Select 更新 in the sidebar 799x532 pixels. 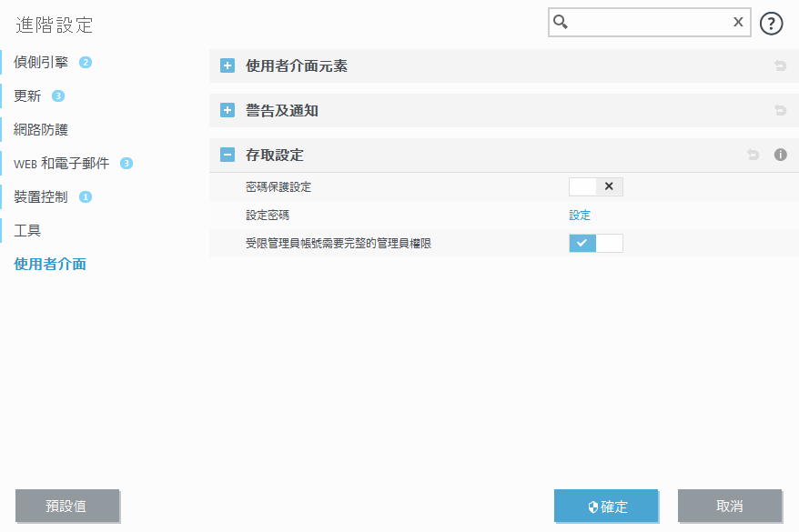[27, 95]
